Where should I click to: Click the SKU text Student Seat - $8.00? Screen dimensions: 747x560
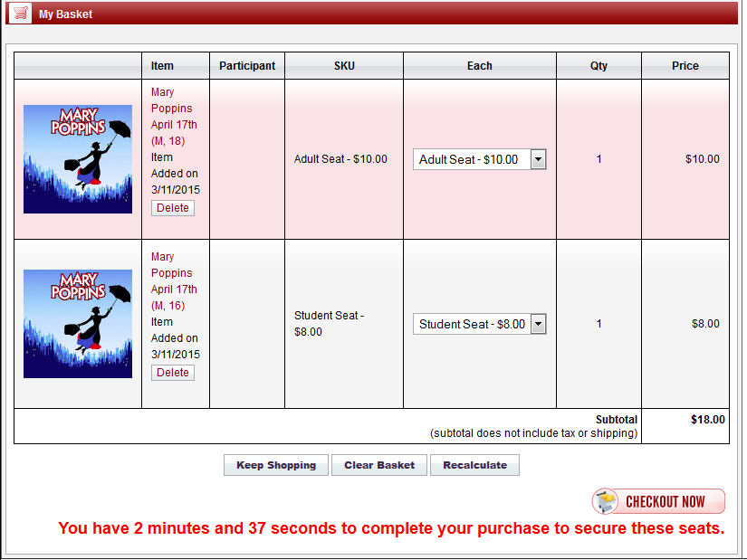330,323
